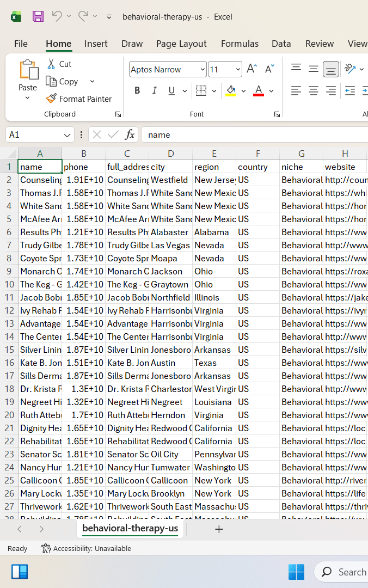Open the File tab
This screenshot has height=588, width=368.
(21, 44)
